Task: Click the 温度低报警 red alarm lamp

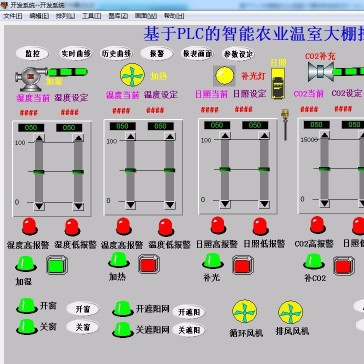Action: [166, 227]
